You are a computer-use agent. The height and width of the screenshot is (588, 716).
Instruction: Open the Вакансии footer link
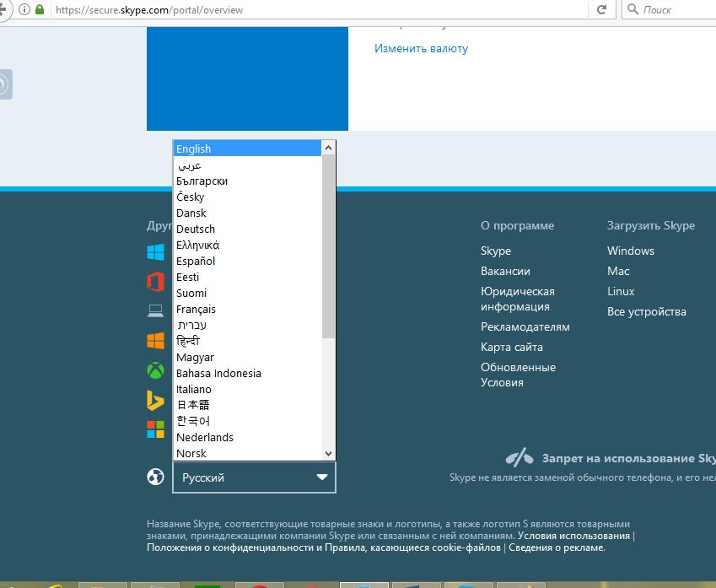(505, 272)
